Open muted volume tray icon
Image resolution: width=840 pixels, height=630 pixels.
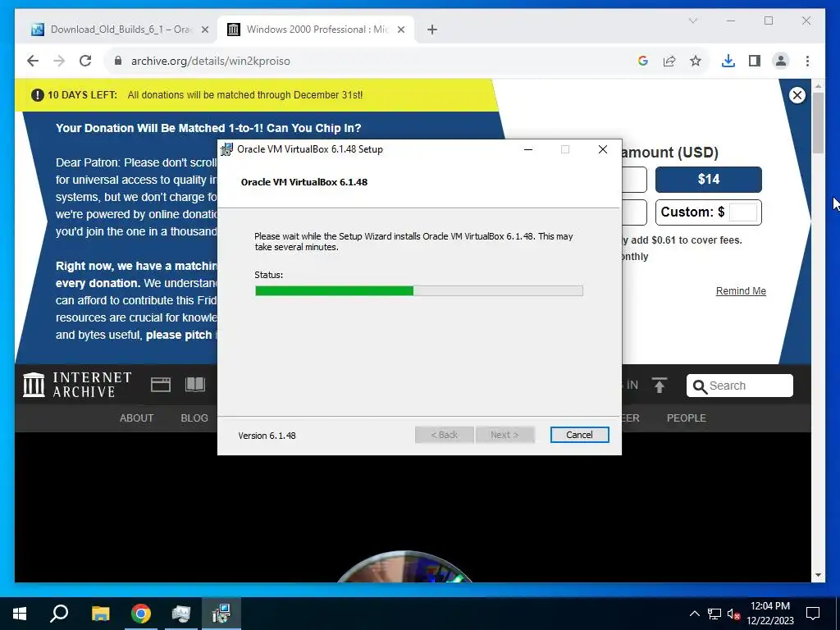click(x=734, y=614)
